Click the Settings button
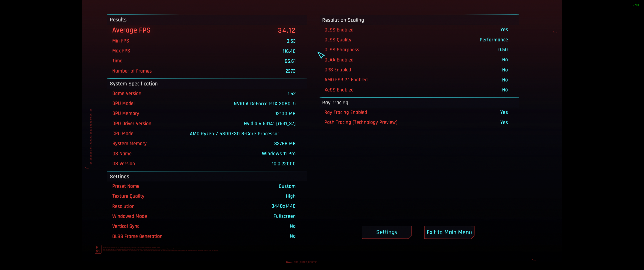 click(x=387, y=232)
